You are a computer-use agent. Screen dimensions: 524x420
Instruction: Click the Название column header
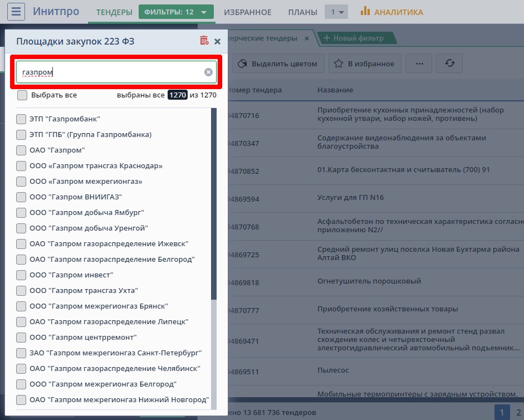pos(335,90)
